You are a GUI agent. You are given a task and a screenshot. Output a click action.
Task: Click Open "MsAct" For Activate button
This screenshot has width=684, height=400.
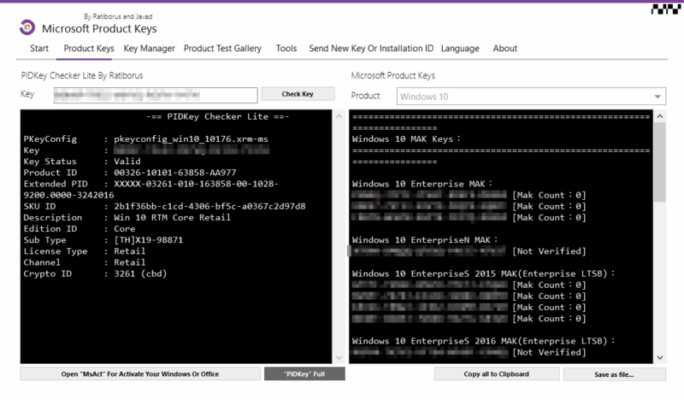(x=140, y=374)
